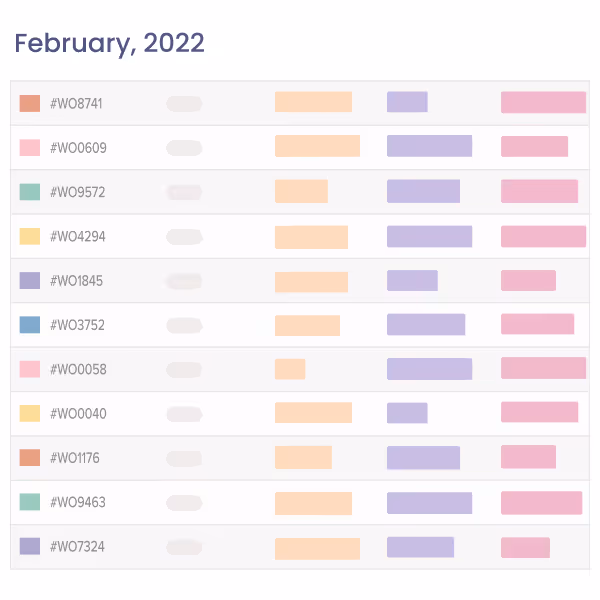Select the #WO9572 row label
600x600 pixels.
[x=78, y=192]
